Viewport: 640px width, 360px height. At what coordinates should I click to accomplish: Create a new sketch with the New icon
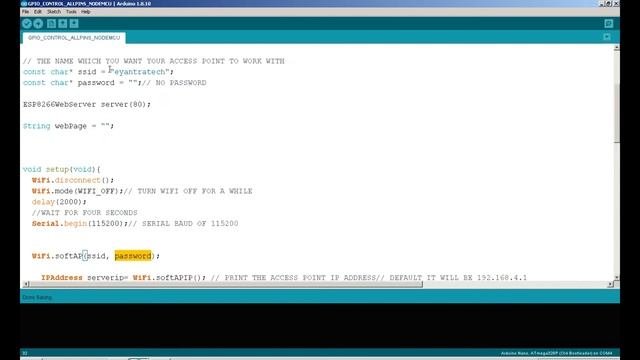click(51, 24)
